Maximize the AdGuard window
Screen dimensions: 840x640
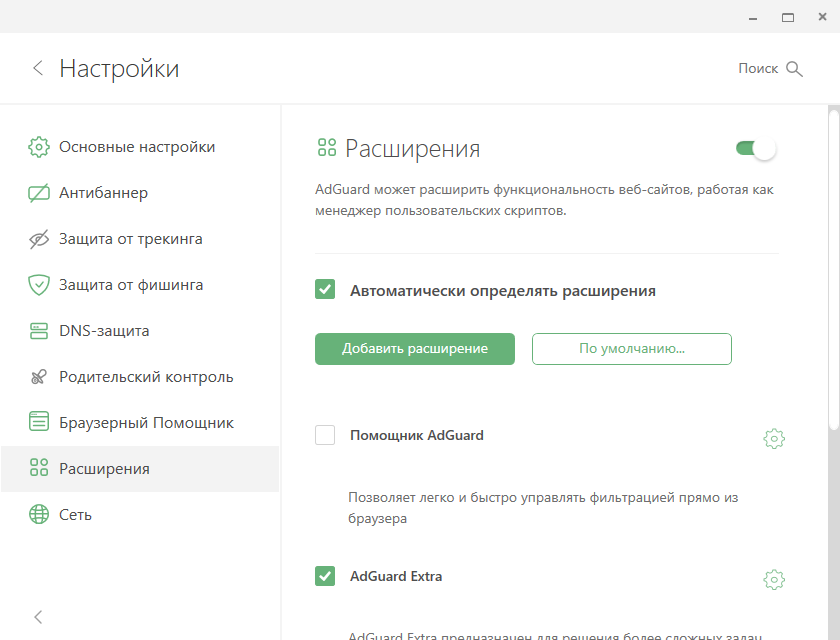click(x=788, y=18)
